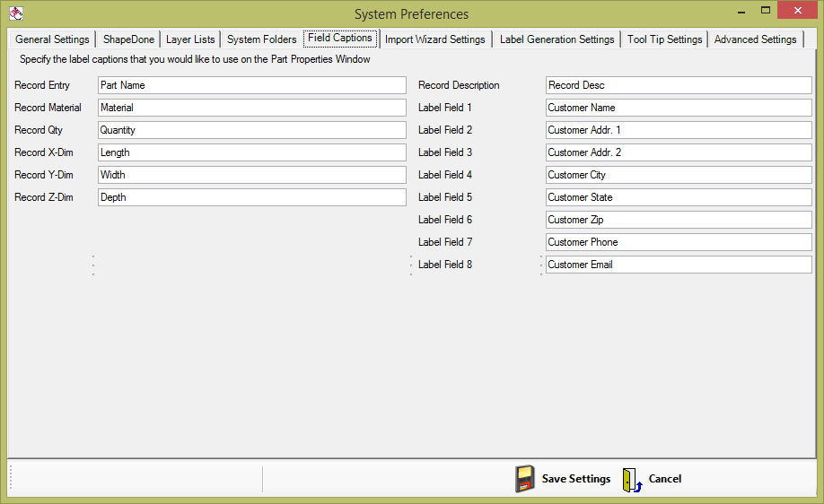Image resolution: width=824 pixels, height=504 pixels.
Task: Click the 'Label Field 1' caption
Action: click(x=445, y=108)
